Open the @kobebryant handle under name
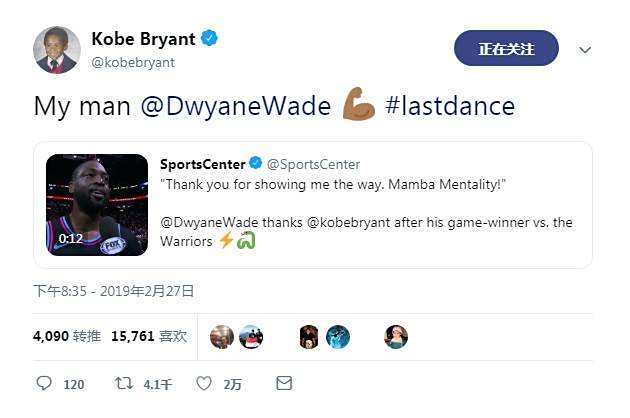Image resolution: width=630 pixels, height=418 pixels. (x=133, y=63)
